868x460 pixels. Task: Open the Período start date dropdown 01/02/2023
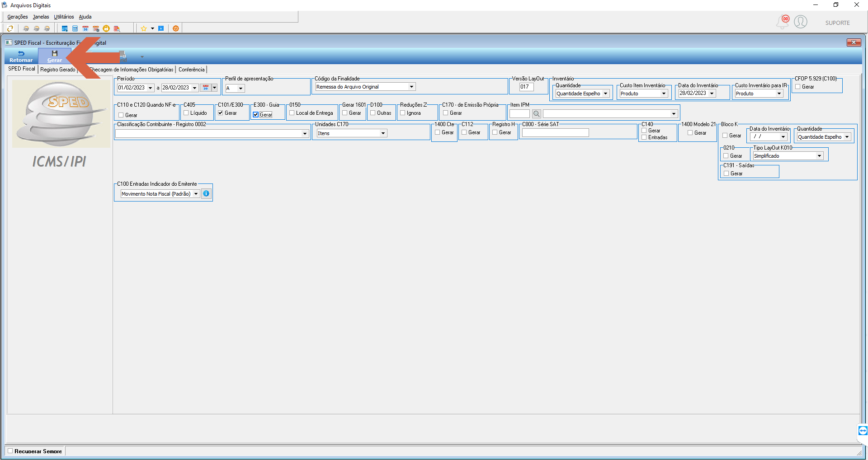pyautogui.click(x=151, y=88)
